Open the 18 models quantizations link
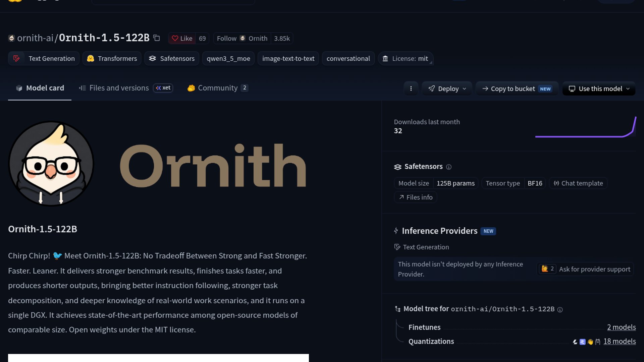Screen dimensions: 644x362 (620, 341)
